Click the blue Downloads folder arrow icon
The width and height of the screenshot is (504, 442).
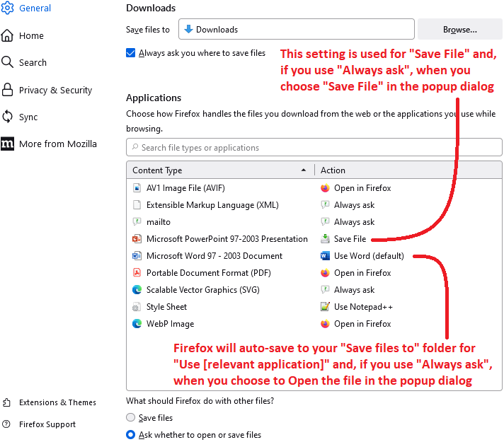[188, 29]
